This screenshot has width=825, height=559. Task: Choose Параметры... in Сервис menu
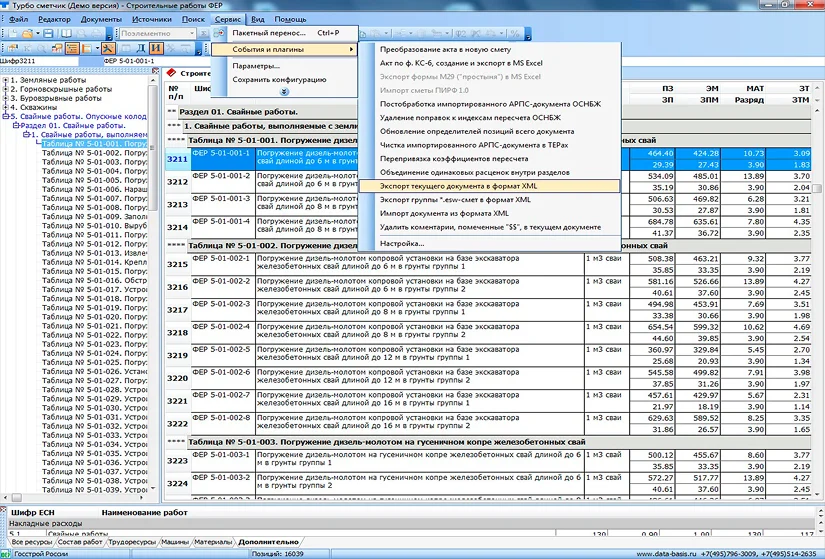pos(285,66)
